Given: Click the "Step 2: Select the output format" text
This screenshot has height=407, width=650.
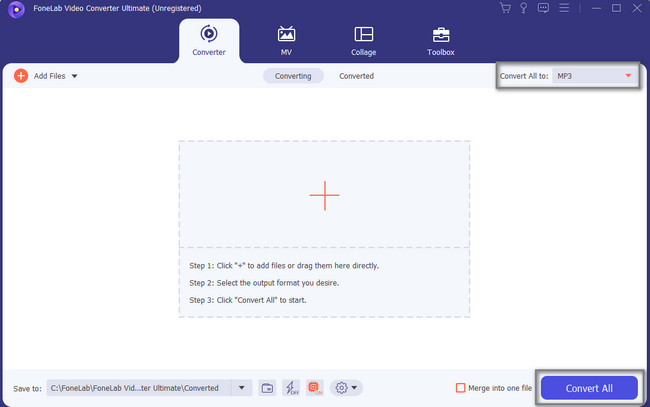Looking at the screenshot, I should tap(264, 283).
